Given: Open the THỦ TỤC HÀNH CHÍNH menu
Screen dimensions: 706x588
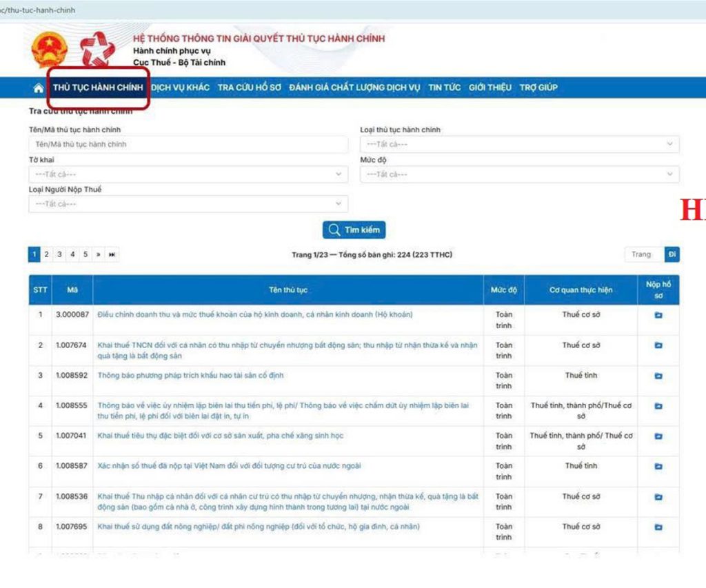Looking at the screenshot, I should 98,88.
